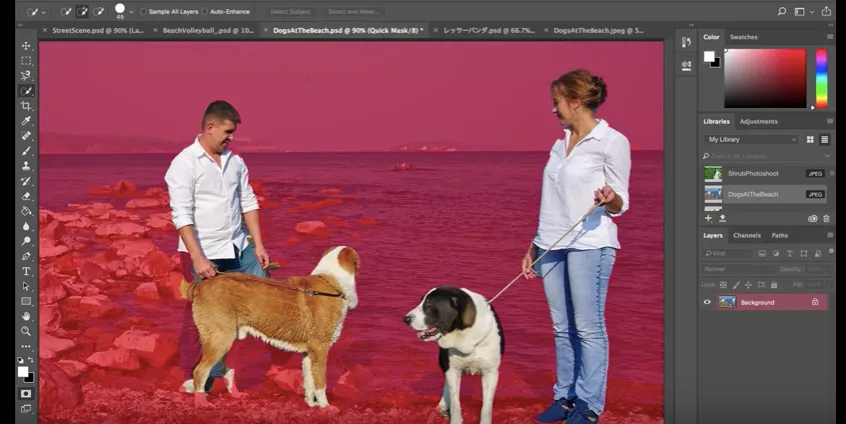Click the Select and Mask button
Screen dimensions: 846x424
pyautogui.click(x=353, y=11)
